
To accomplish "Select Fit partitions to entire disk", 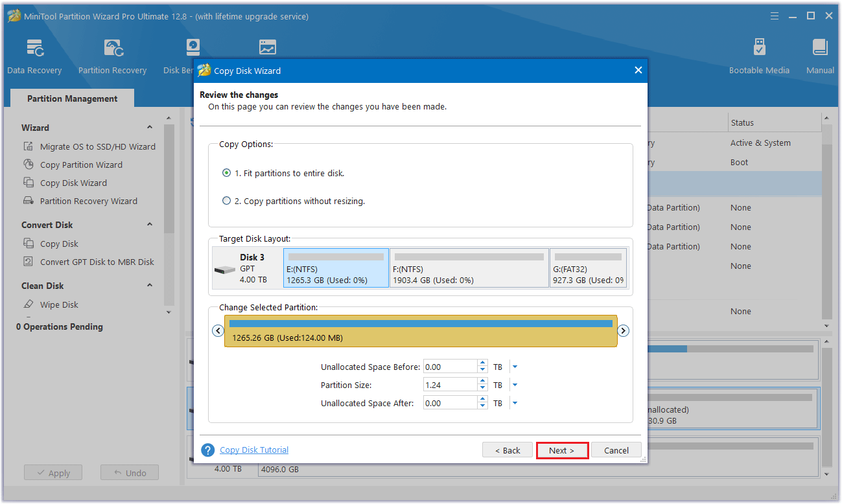I will [x=226, y=173].
